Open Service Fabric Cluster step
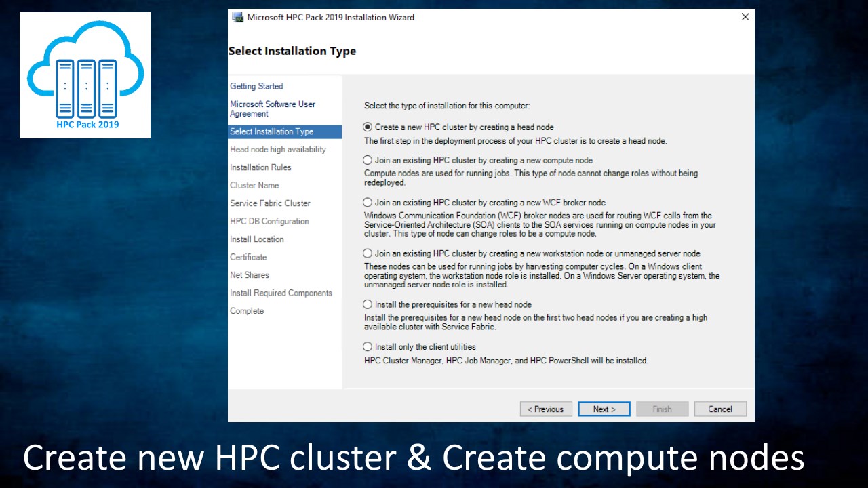Image resolution: width=868 pixels, height=488 pixels. pos(270,203)
